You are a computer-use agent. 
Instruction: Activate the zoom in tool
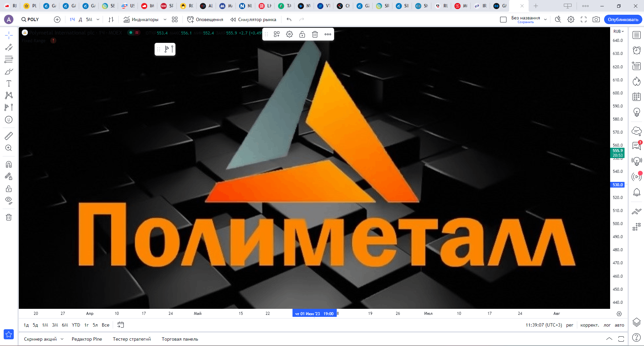pyautogui.click(x=9, y=148)
